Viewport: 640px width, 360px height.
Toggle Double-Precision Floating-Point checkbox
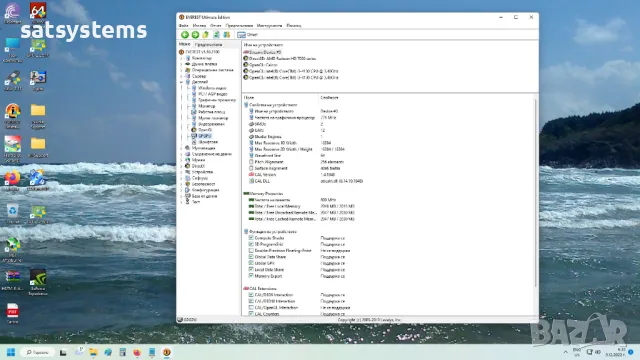[x=251, y=251]
